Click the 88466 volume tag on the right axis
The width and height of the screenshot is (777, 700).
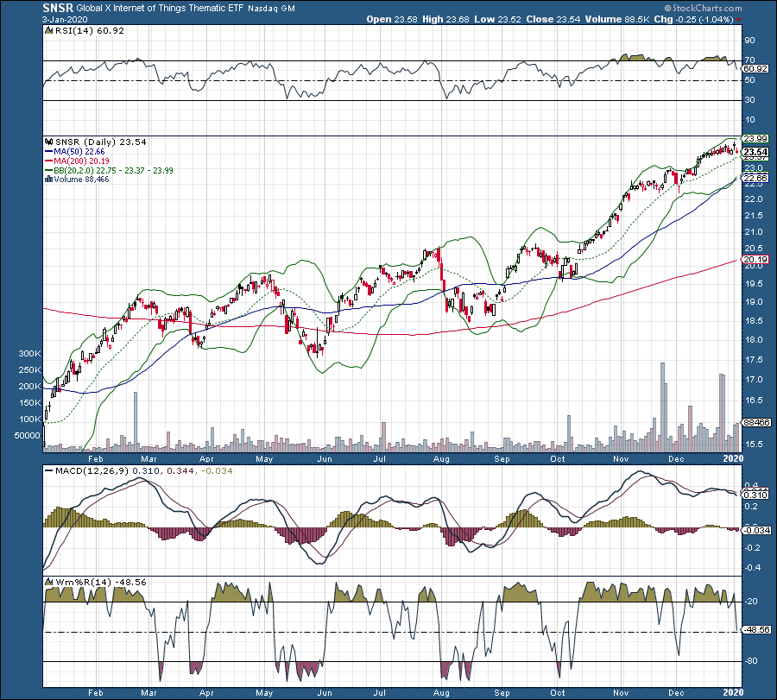tap(756, 423)
